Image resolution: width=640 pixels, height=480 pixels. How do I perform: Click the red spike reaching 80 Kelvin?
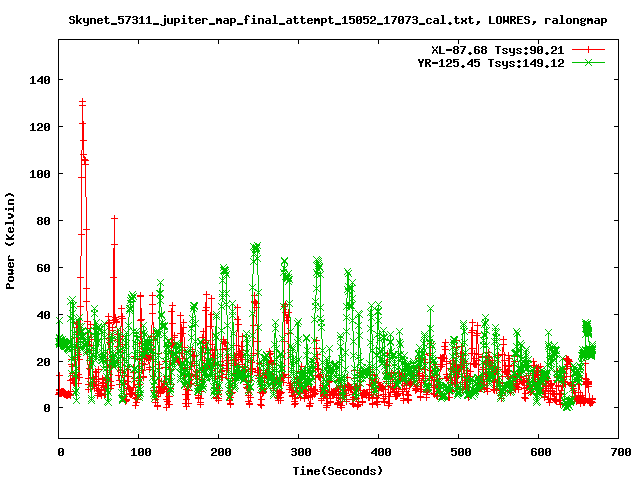(114, 219)
